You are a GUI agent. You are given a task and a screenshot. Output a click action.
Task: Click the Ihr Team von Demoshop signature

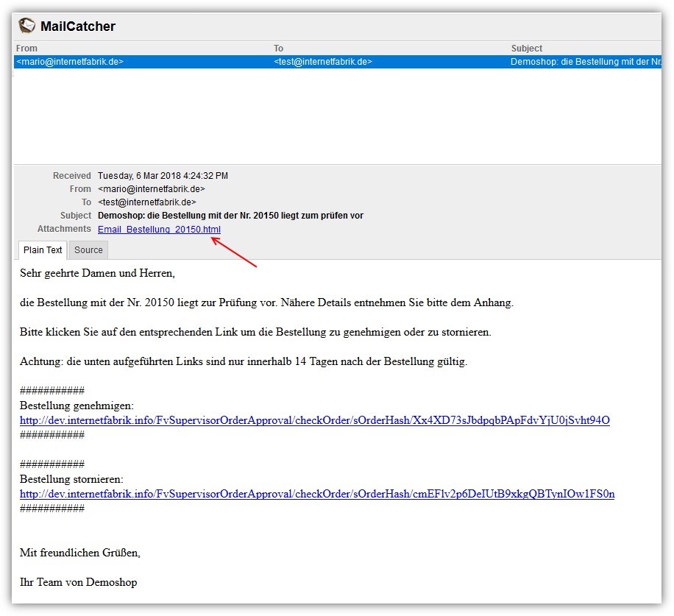[78, 582]
